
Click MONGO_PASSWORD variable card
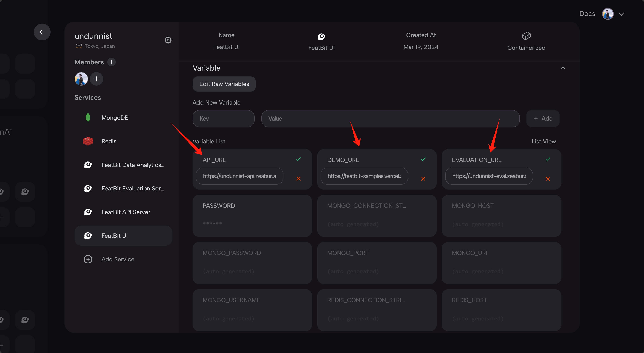[x=252, y=263]
